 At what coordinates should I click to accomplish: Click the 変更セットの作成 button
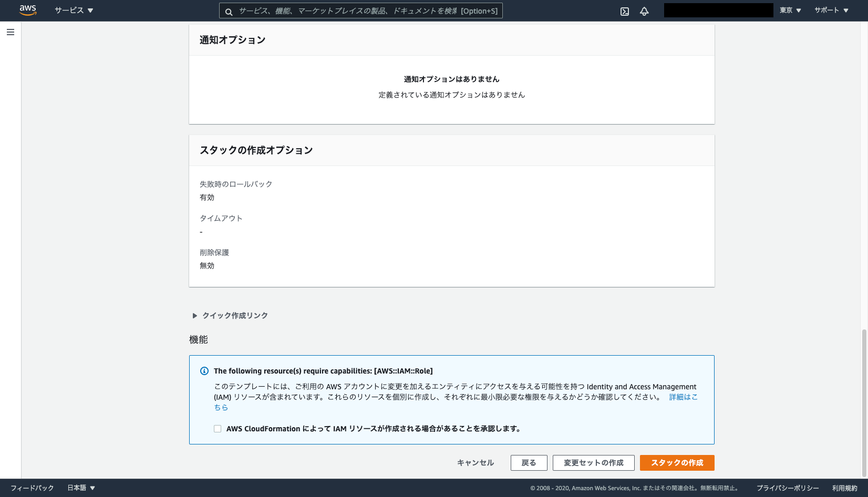coord(593,463)
